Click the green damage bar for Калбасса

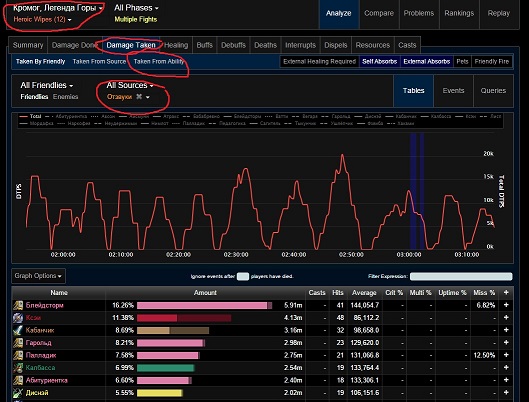coord(166,368)
